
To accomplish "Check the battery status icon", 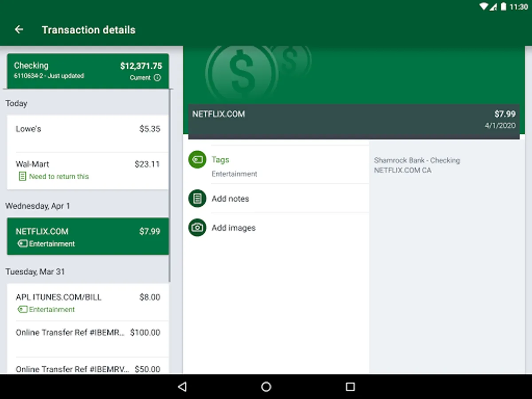I will pyautogui.click(x=504, y=7).
